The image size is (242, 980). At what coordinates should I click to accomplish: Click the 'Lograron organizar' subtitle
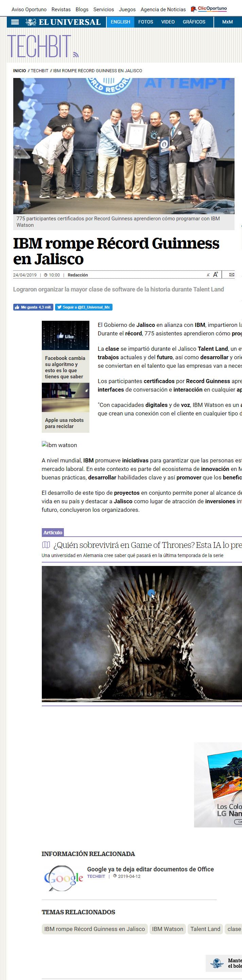coord(119,289)
